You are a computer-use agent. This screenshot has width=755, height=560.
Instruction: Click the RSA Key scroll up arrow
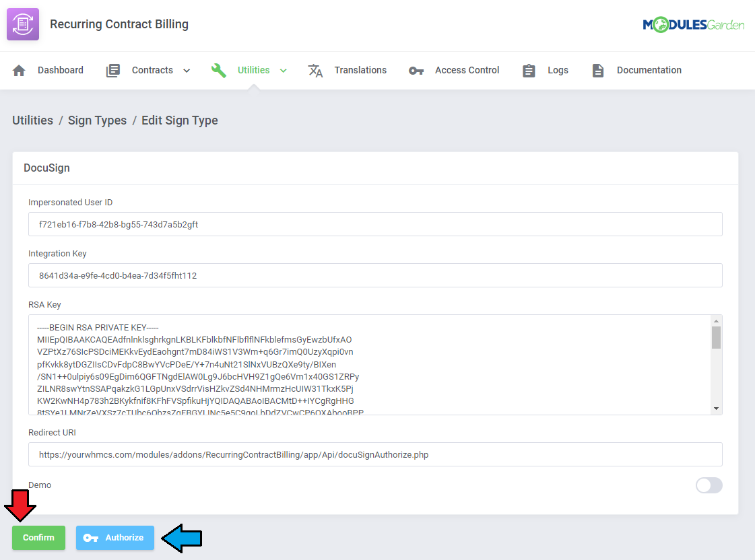716,321
